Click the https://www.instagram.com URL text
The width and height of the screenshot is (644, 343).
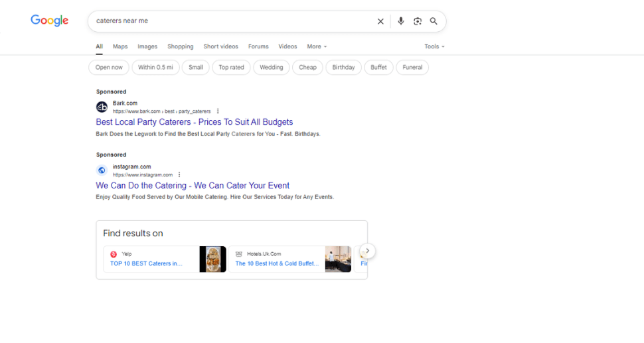tap(143, 174)
